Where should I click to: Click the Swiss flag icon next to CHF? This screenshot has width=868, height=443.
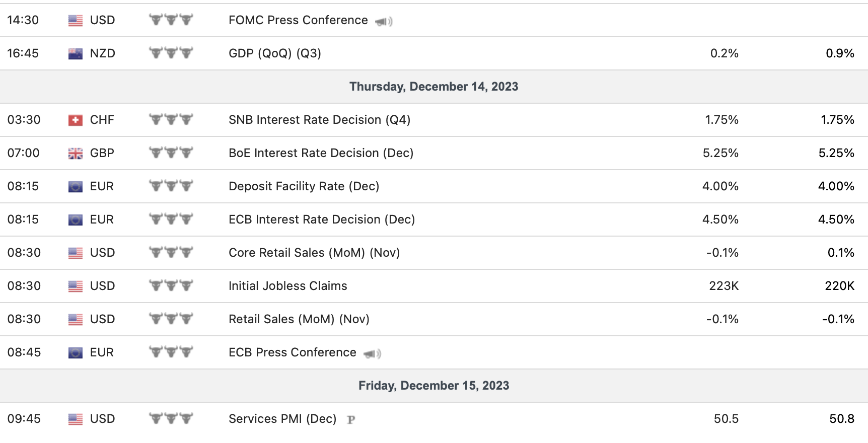pyautogui.click(x=76, y=120)
